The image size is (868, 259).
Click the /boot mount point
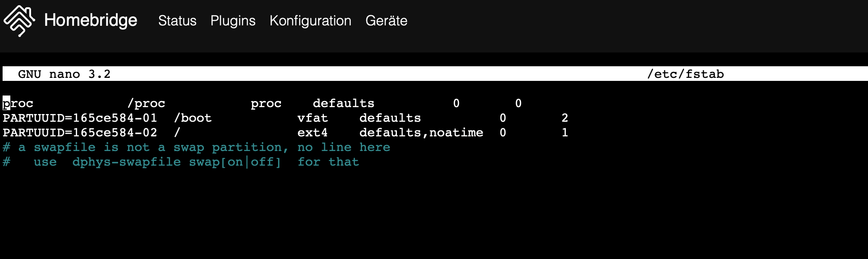click(x=193, y=118)
